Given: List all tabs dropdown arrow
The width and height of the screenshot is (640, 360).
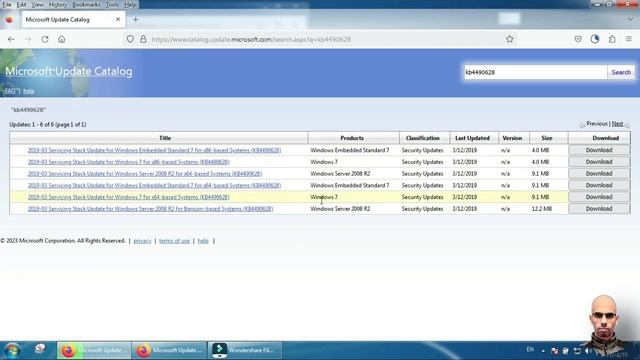Looking at the screenshot, I should click(x=630, y=19).
